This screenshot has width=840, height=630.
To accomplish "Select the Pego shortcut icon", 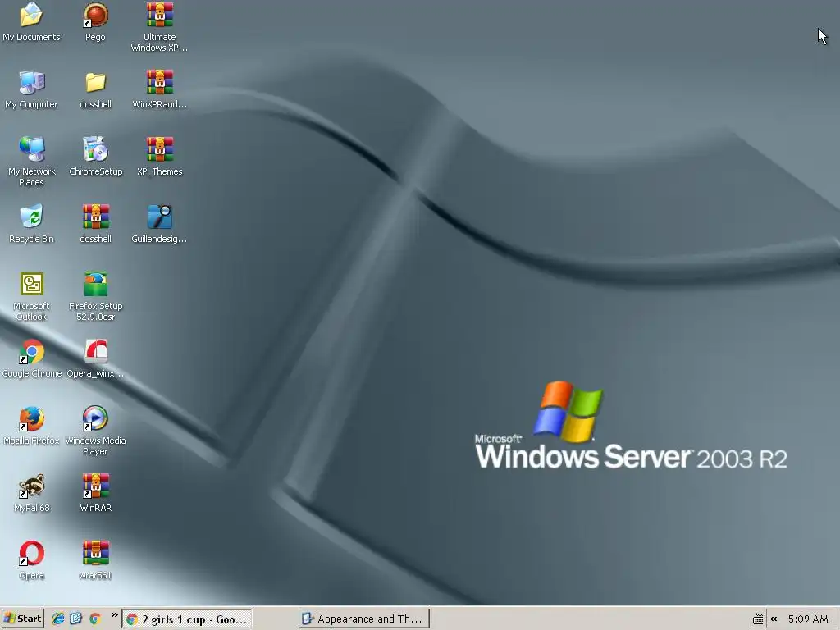I will click(95, 15).
